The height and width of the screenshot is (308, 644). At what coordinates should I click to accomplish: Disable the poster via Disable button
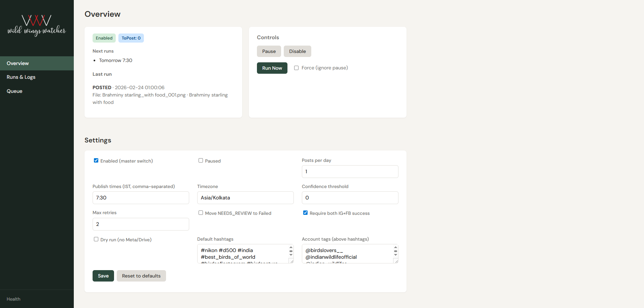coord(297,51)
